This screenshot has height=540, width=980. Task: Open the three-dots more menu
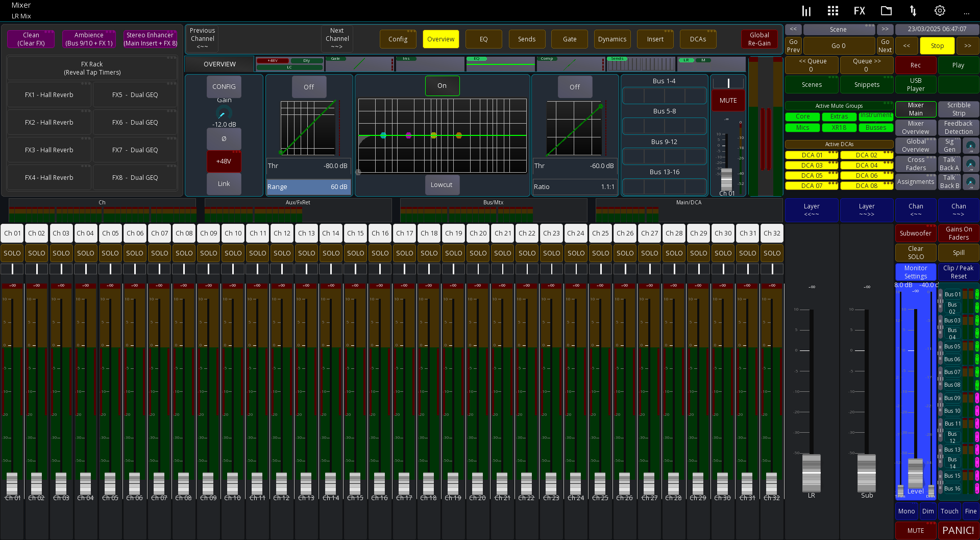pyautogui.click(x=966, y=12)
